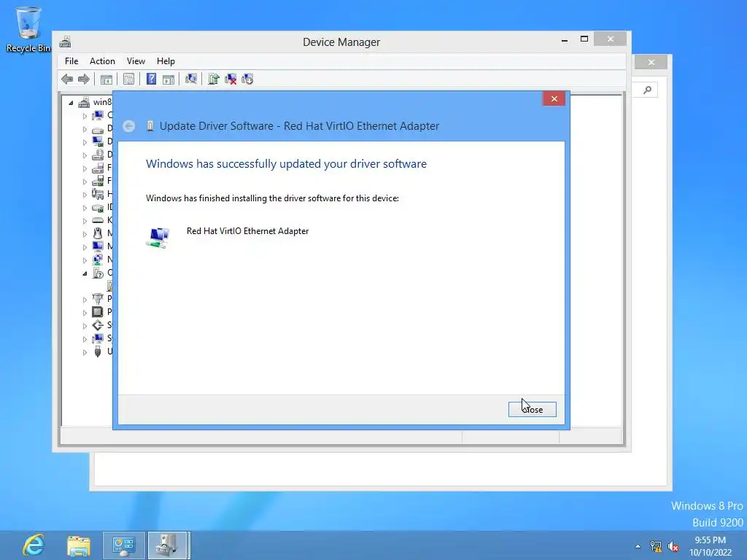Viewport: 747px width, 560px height.
Task: Click the network status tray icon
Action: pyautogui.click(x=656, y=547)
